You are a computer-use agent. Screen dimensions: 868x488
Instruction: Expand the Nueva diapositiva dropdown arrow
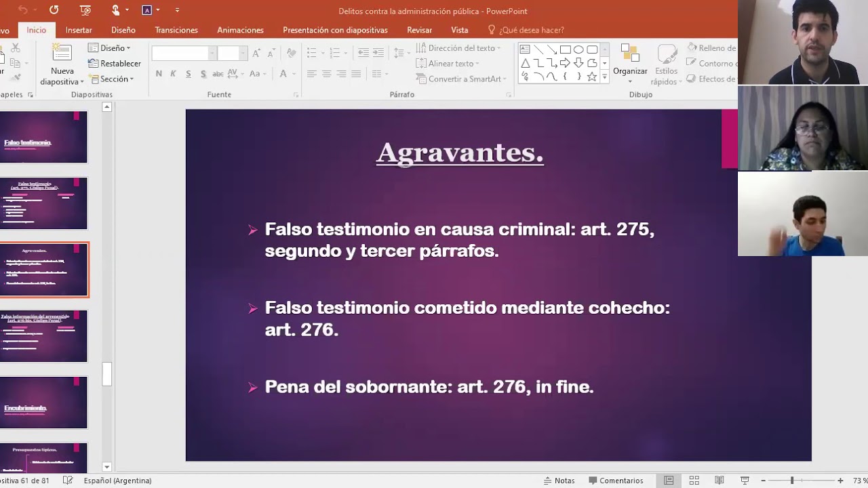[81, 82]
